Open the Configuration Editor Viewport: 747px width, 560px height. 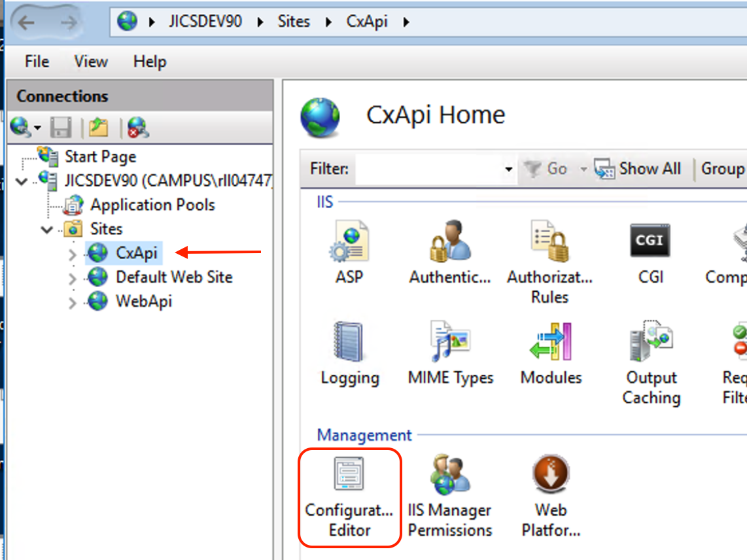[350, 498]
